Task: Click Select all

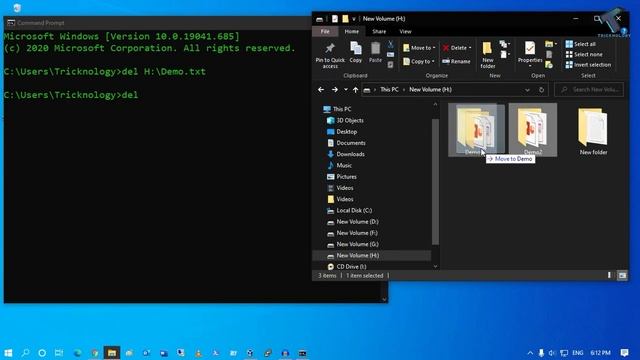Action: point(580,44)
